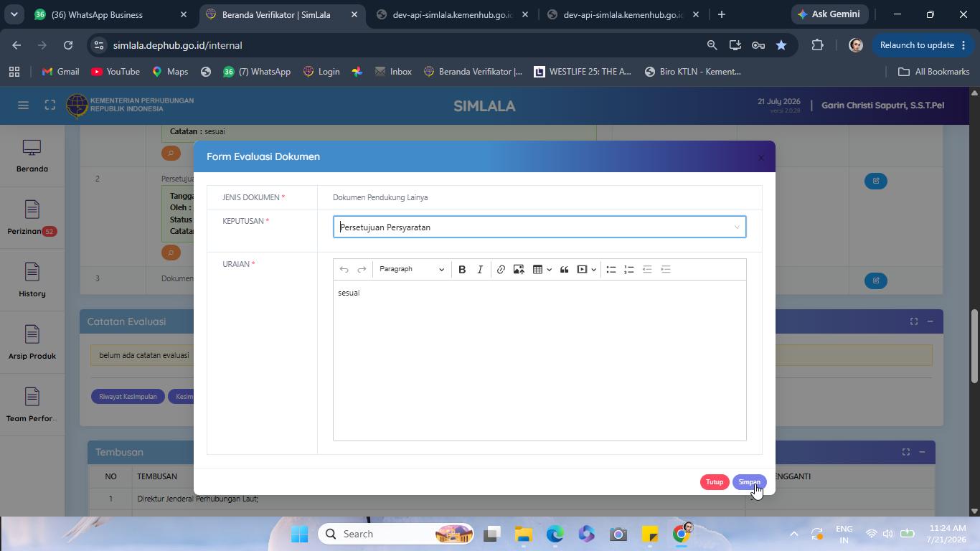This screenshot has height=551, width=980.
Task: Reload the page
Action: click(68, 45)
